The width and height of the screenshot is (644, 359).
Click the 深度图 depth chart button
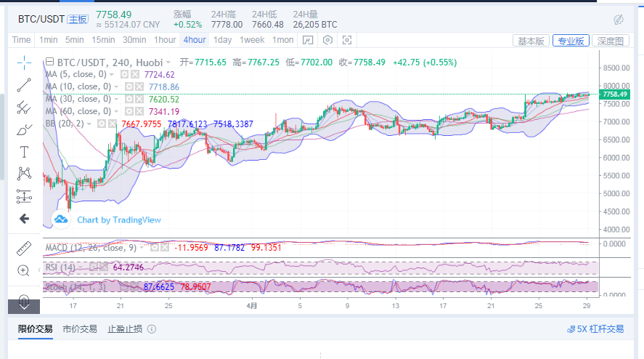tap(611, 41)
